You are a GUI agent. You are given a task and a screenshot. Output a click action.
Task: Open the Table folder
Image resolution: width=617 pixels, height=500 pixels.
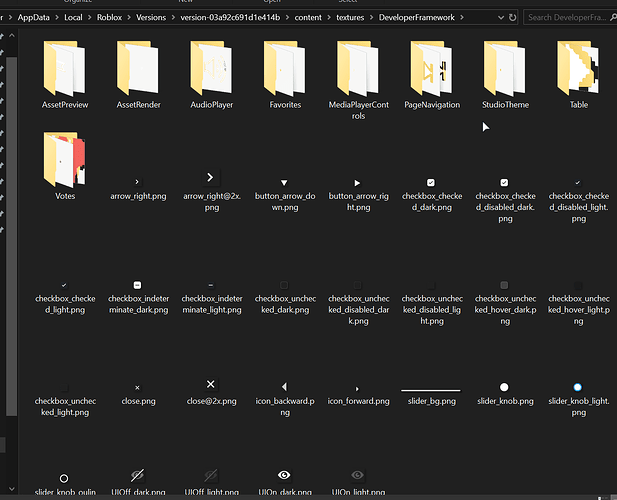578,75
